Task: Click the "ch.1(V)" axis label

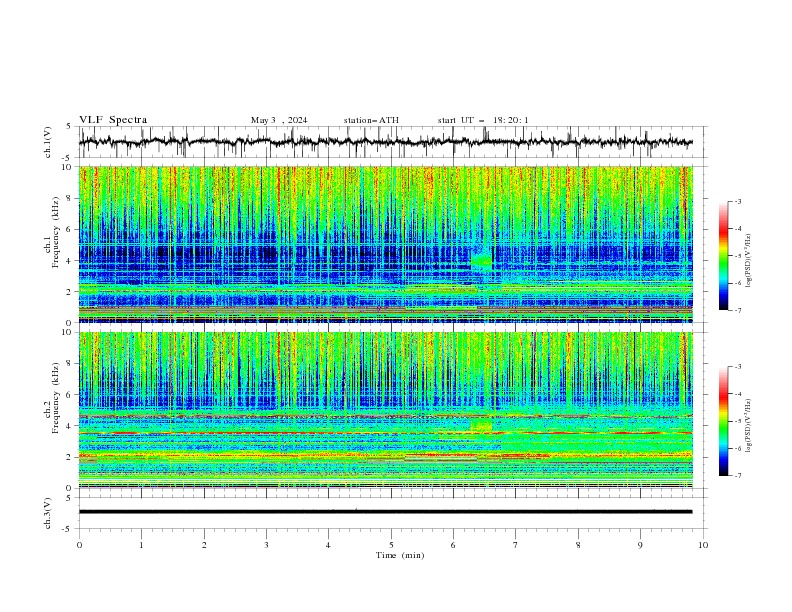Action: 48,142
